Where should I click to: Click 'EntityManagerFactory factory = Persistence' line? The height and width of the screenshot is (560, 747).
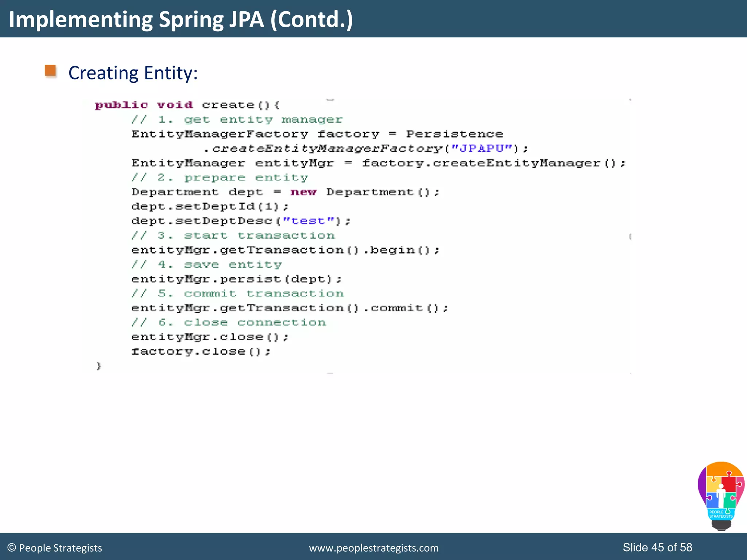coord(317,134)
